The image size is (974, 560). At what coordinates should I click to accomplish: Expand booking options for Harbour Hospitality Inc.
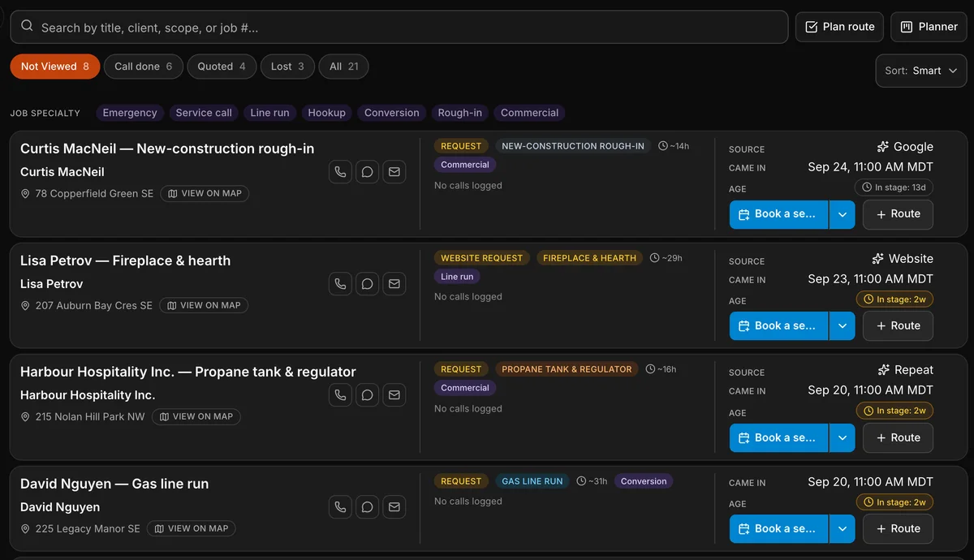(842, 438)
